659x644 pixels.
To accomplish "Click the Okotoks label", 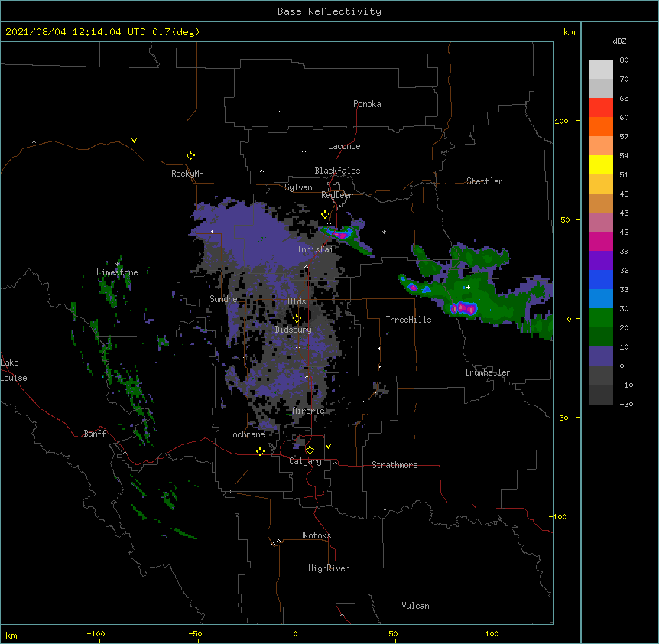I will (315, 535).
